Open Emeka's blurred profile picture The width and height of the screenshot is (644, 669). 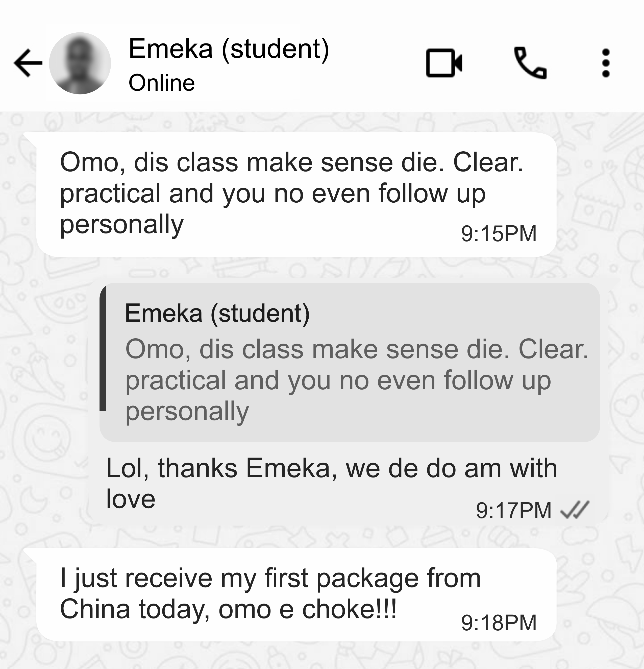pyautogui.click(x=80, y=63)
